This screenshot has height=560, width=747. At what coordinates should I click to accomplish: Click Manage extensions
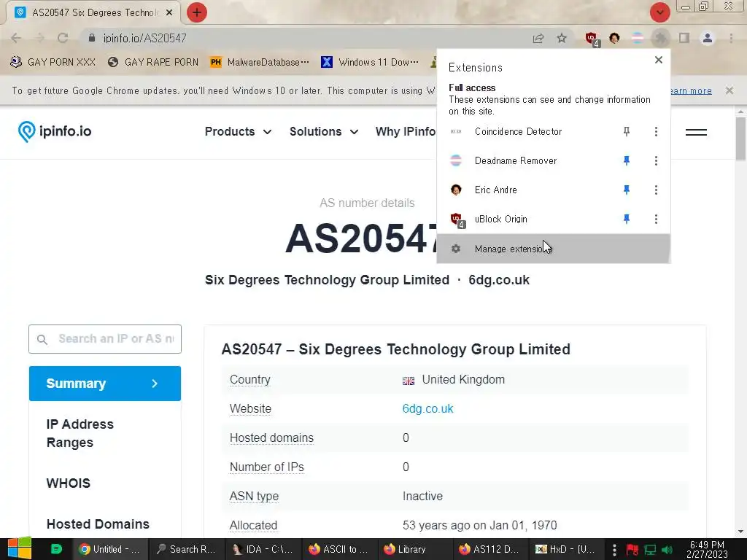pos(554,249)
